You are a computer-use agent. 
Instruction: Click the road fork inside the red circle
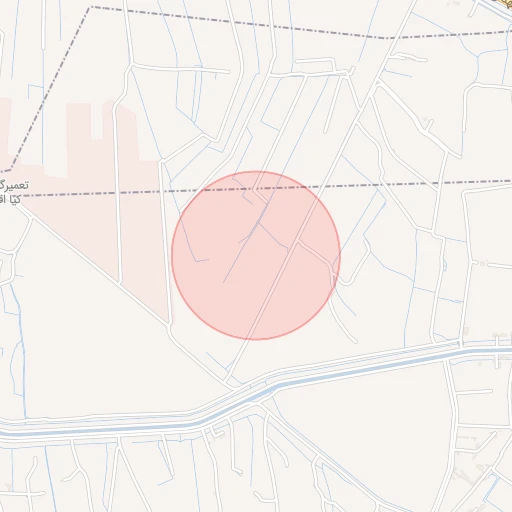[x=298, y=241]
